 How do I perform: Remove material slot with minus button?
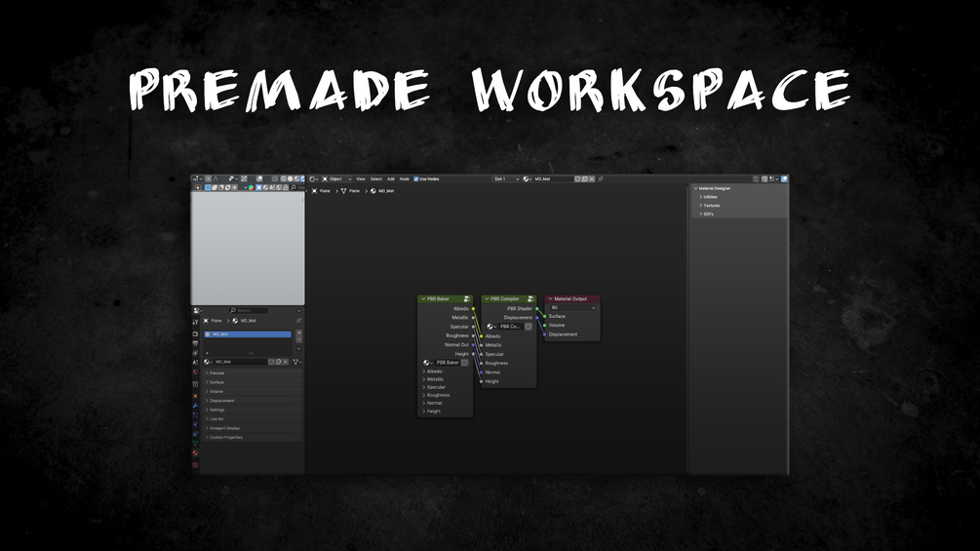click(298, 339)
